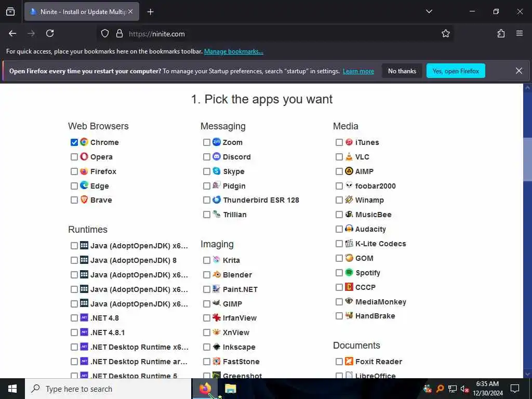The image size is (532, 399).
Task: Click Yes, open Firefox button
Action: pyautogui.click(x=456, y=71)
